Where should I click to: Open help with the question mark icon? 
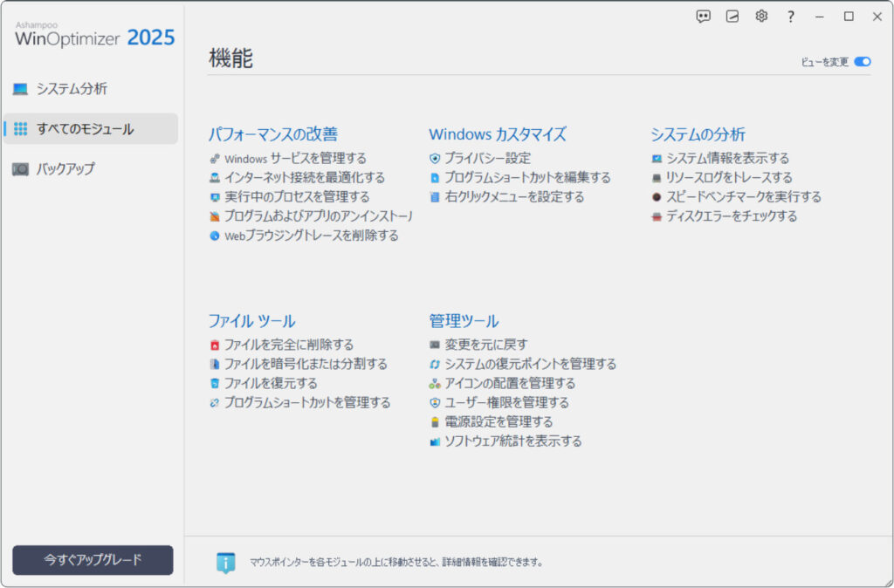pyautogui.click(x=790, y=17)
